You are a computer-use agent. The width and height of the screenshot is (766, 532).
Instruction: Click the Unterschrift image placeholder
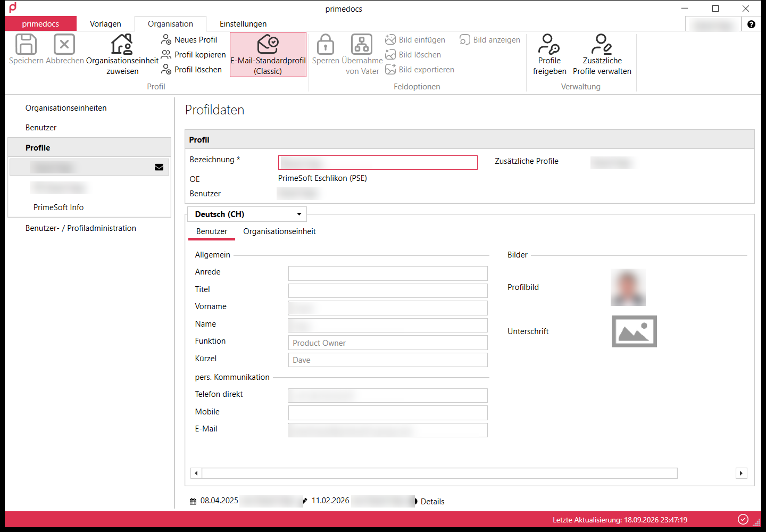tap(634, 331)
